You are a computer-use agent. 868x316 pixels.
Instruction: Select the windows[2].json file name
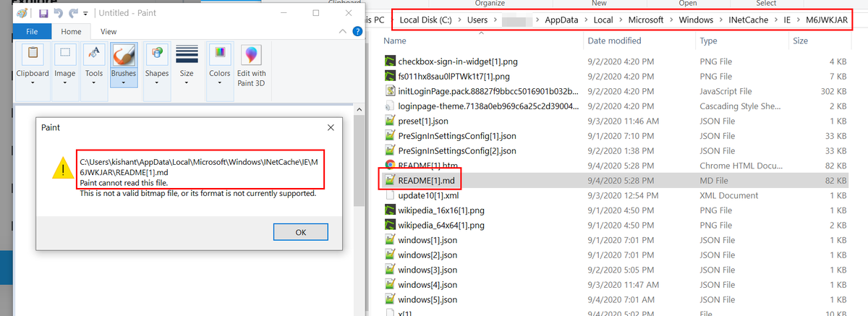tap(427, 255)
